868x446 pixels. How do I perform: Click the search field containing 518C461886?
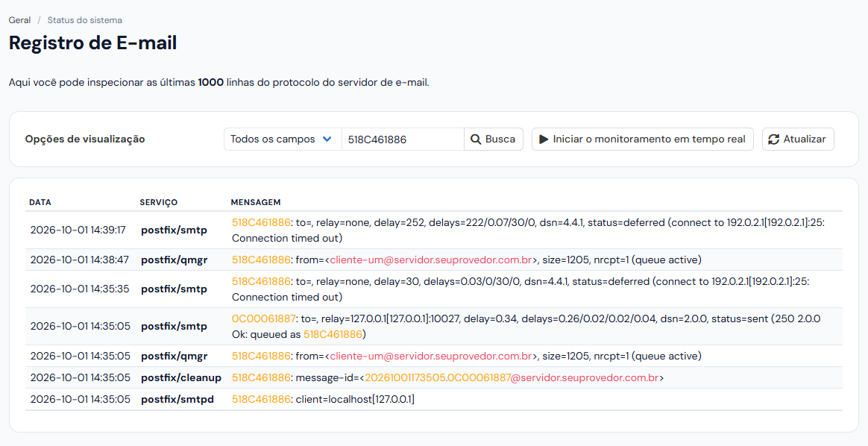click(403, 139)
